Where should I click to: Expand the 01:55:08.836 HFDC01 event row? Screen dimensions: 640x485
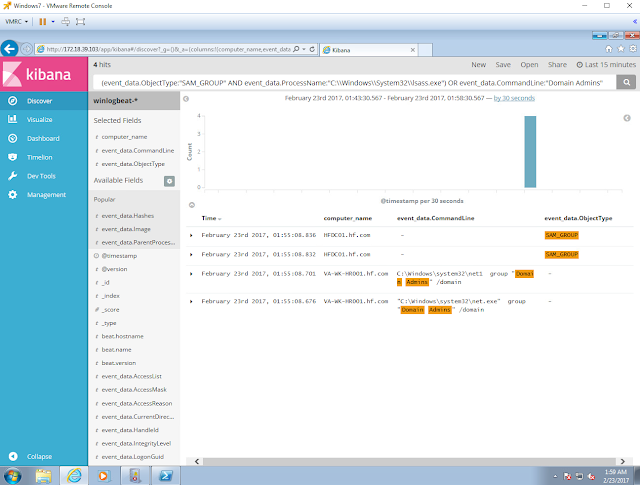pyautogui.click(x=191, y=236)
